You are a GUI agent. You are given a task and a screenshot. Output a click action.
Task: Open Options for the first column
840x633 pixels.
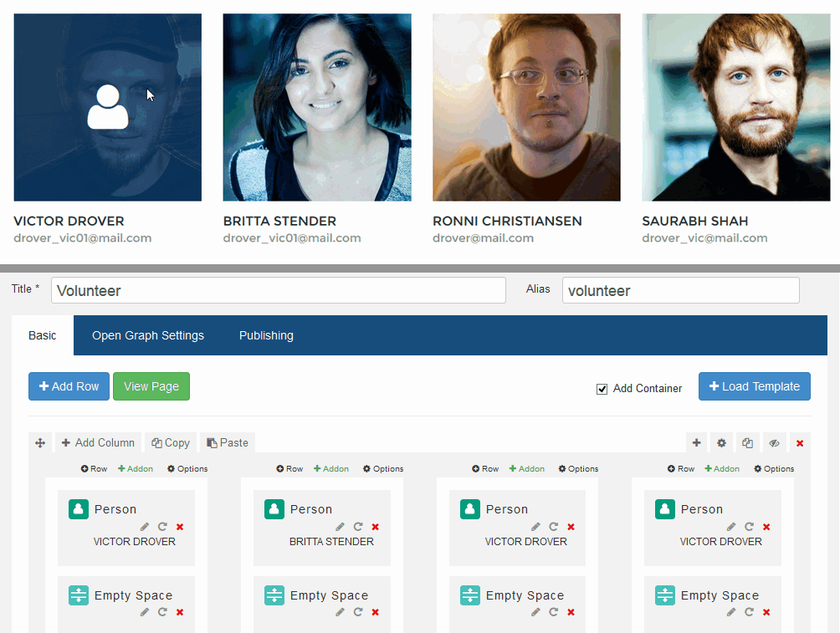pos(187,469)
